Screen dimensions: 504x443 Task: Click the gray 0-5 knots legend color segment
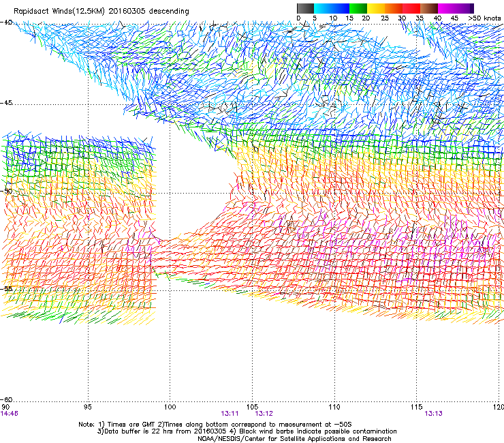tap(305, 8)
